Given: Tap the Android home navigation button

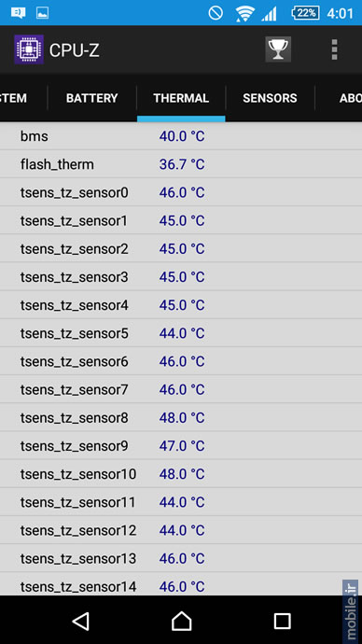Looking at the screenshot, I should [x=181, y=620].
